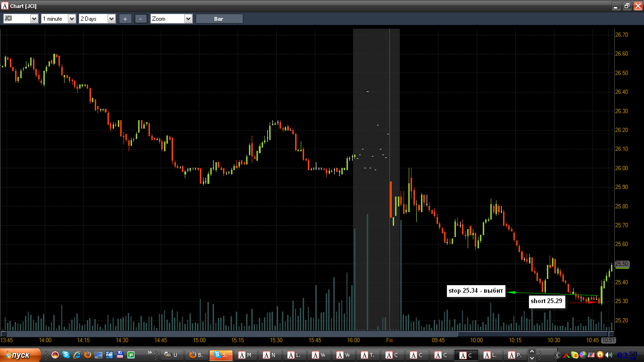The width and height of the screenshot is (644, 362).
Task: Click the JCI symbol input field
Action: coord(17,19)
